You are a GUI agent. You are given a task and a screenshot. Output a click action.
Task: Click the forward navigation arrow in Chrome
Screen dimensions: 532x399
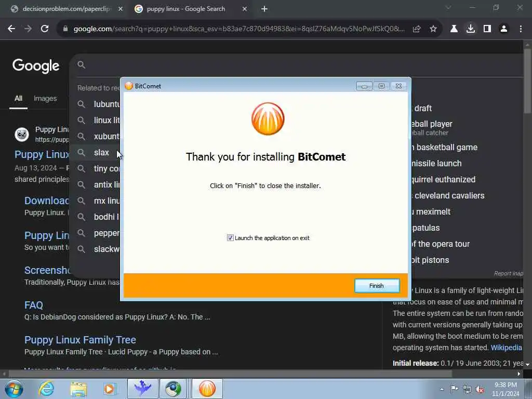click(x=28, y=29)
